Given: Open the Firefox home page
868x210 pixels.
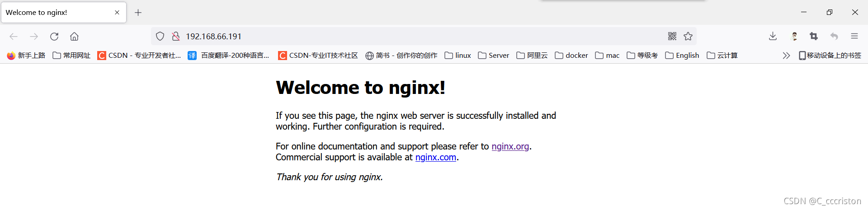Looking at the screenshot, I should tap(74, 37).
